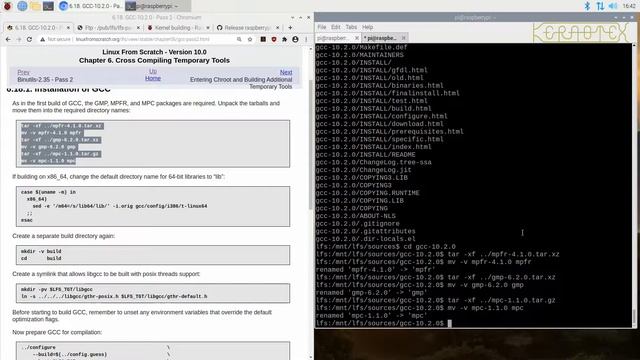640x360 pixels.
Task: Launch the Terminal icon in the top panel
Action: (48, 6)
